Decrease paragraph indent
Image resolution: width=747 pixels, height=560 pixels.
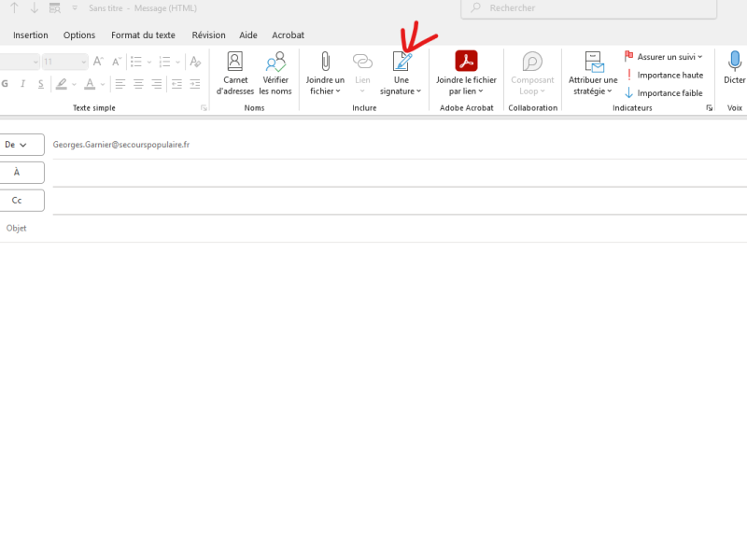[176, 84]
